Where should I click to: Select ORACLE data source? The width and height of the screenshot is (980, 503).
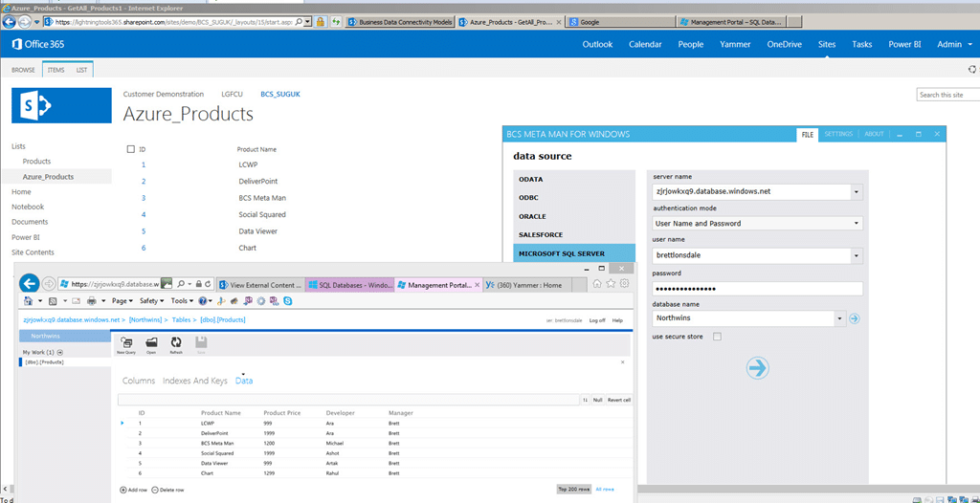532,216
